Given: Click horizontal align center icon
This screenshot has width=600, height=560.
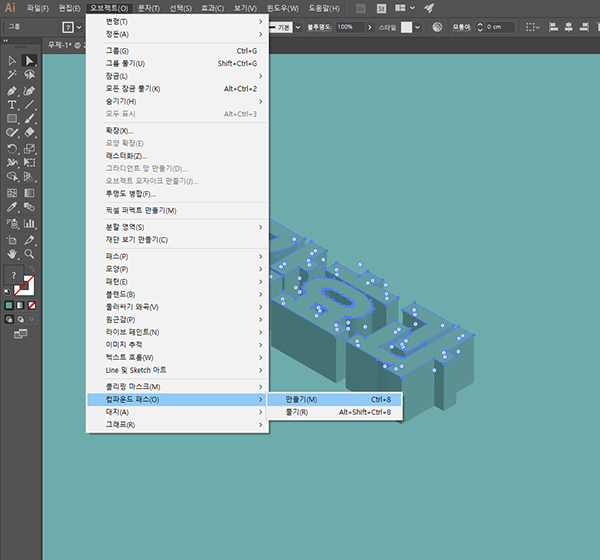Looking at the screenshot, I should [569, 27].
